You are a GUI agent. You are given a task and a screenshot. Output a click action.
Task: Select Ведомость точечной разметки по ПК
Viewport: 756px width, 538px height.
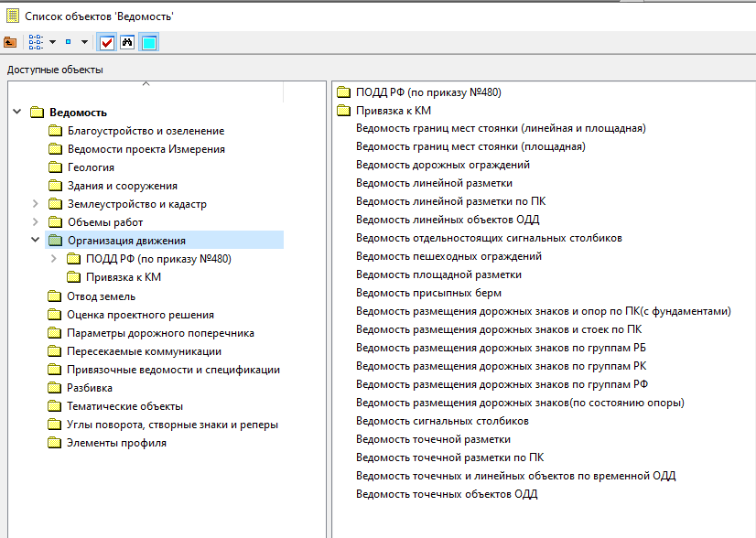click(x=449, y=458)
